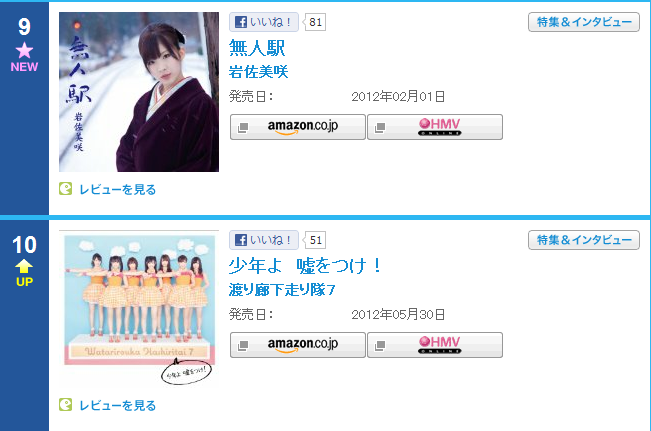Click HMV Online button for 無人駅
The width and height of the screenshot is (651, 431).
[x=435, y=127]
